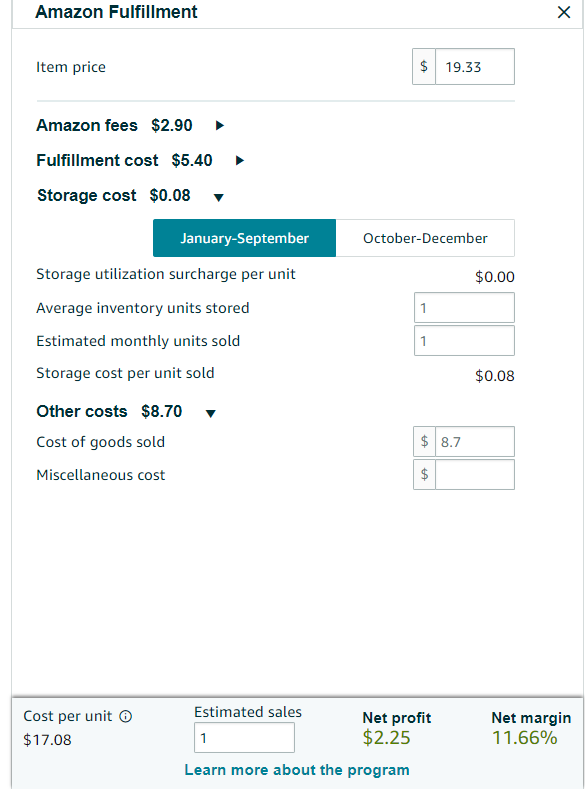The image size is (585, 789).
Task: Click the dollar sign beside Item price
Action: (424, 66)
